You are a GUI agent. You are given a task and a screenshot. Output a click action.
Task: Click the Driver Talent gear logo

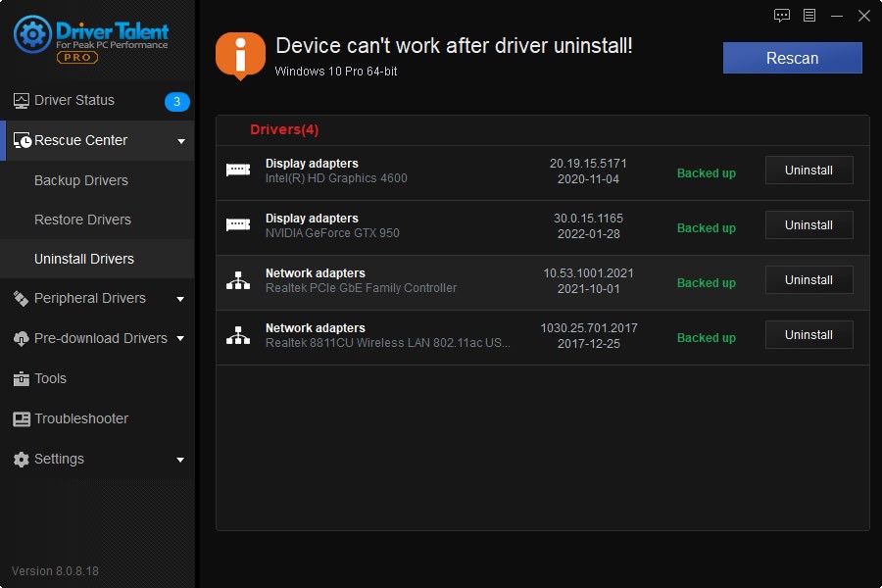click(x=32, y=34)
